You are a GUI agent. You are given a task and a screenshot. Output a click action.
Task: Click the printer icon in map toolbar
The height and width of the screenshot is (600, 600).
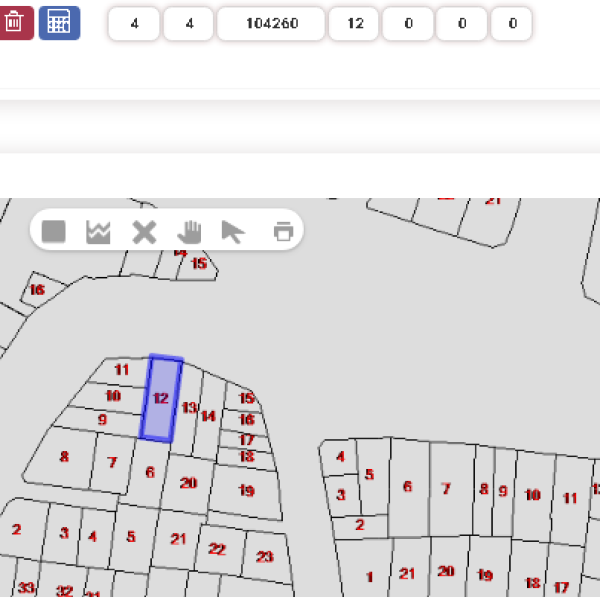point(284,231)
